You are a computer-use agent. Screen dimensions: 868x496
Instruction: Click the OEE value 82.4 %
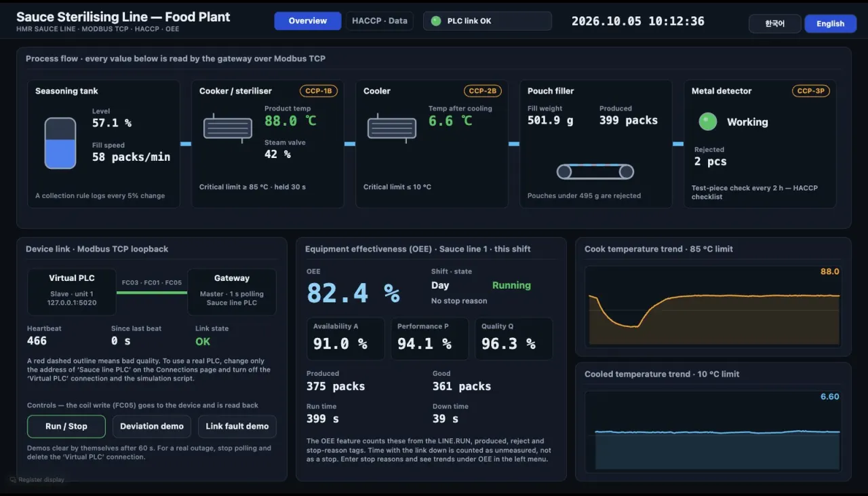point(353,292)
